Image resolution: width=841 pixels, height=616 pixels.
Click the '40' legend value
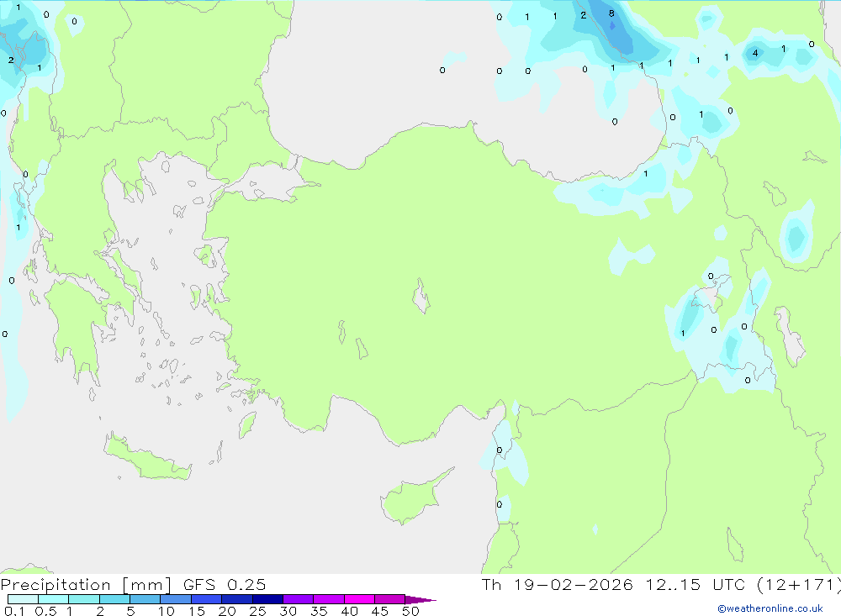coord(350,611)
